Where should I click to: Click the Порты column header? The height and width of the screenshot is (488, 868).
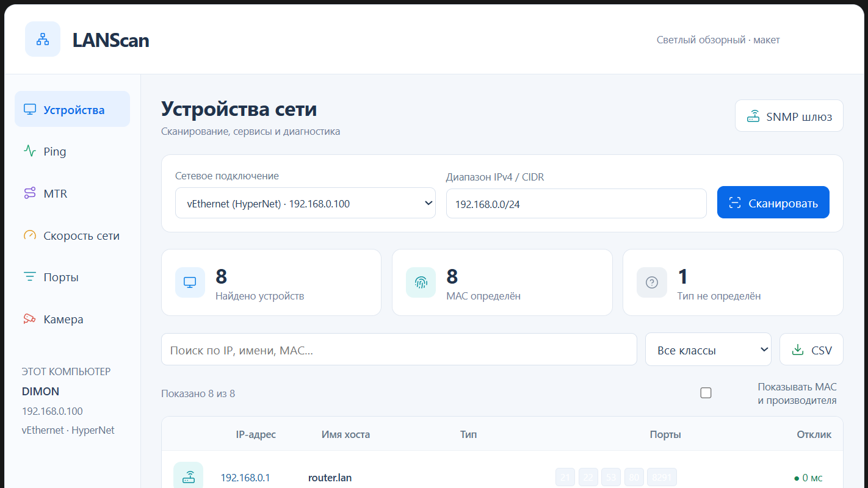[665, 434]
